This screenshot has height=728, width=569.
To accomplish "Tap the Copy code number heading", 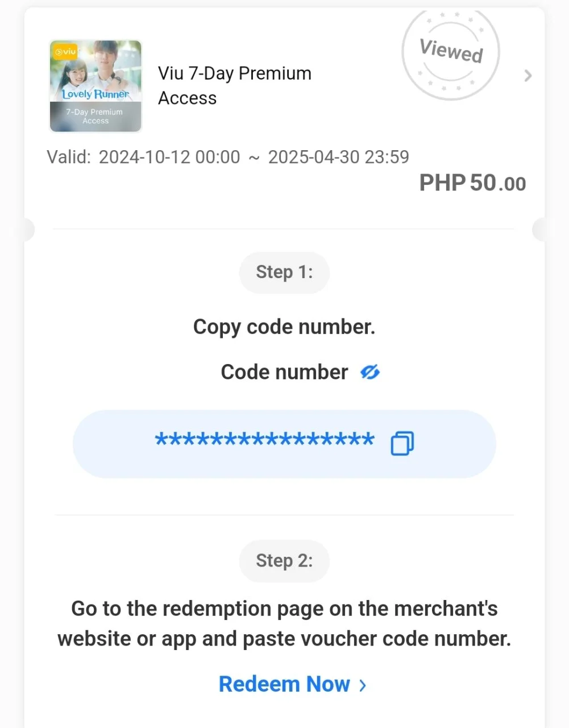I will point(284,327).
